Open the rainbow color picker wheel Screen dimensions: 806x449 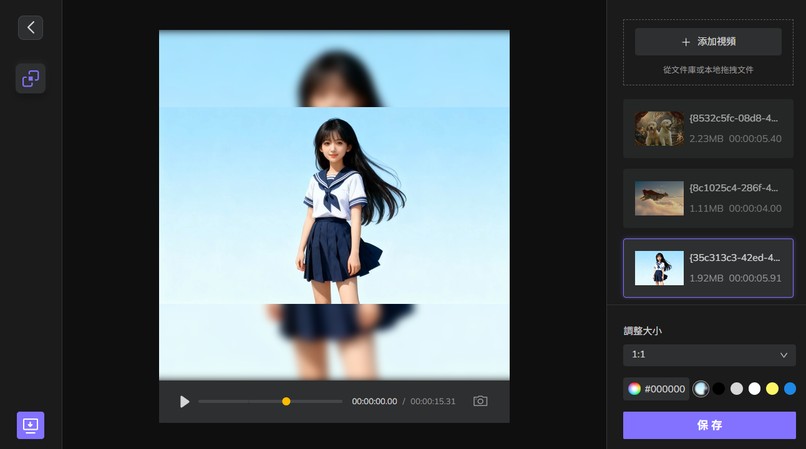(x=634, y=389)
